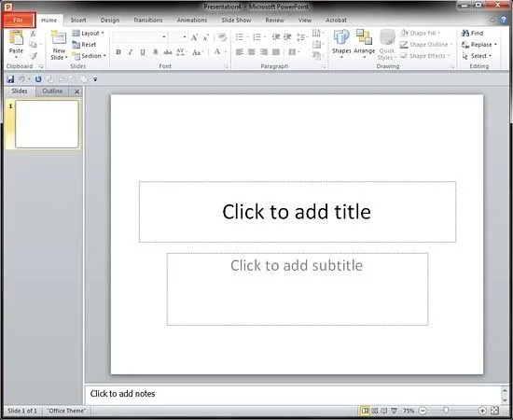Open the Change Case Aa menu

198,52
